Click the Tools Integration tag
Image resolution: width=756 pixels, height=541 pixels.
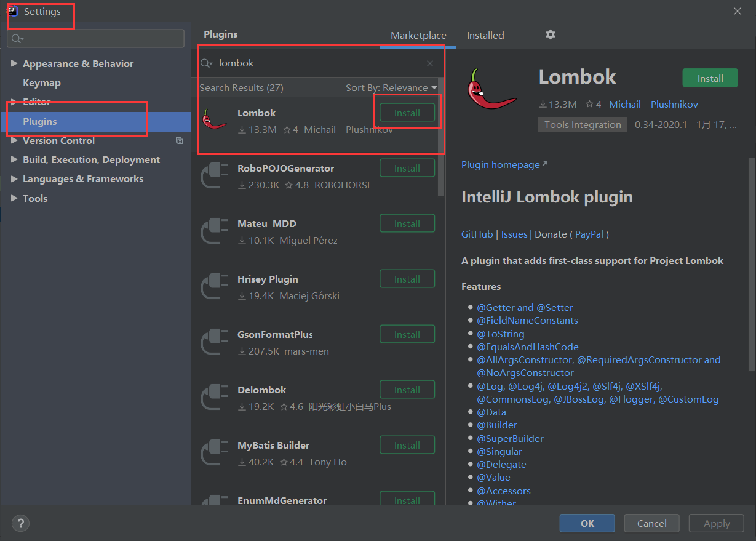click(583, 124)
